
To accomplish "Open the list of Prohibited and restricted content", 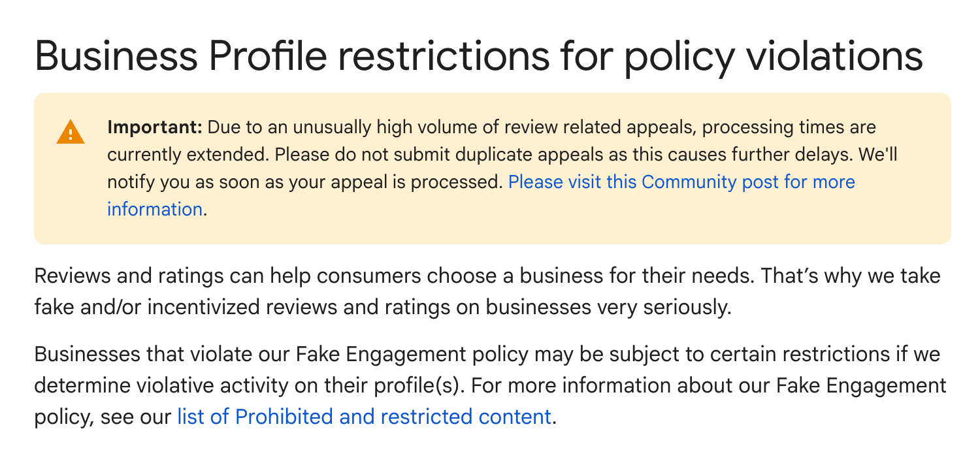I will [364, 416].
